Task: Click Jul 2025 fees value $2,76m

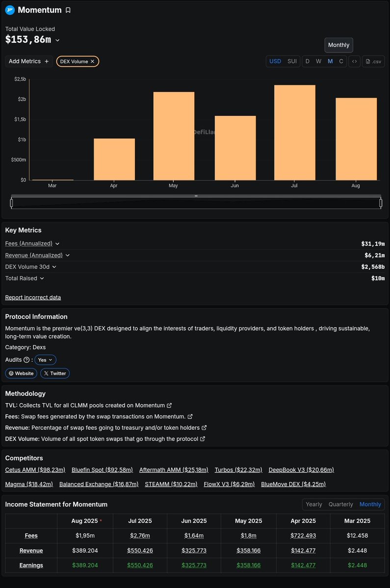Action: point(140,536)
